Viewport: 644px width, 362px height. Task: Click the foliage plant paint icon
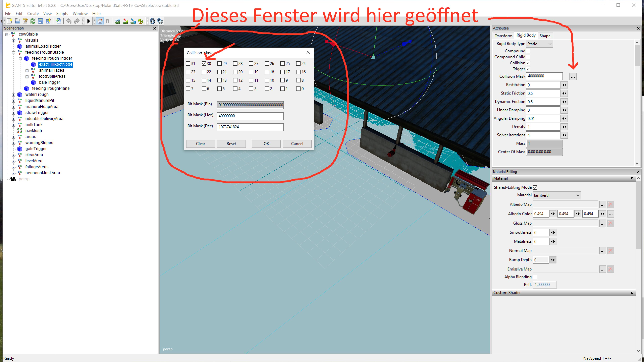141,21
